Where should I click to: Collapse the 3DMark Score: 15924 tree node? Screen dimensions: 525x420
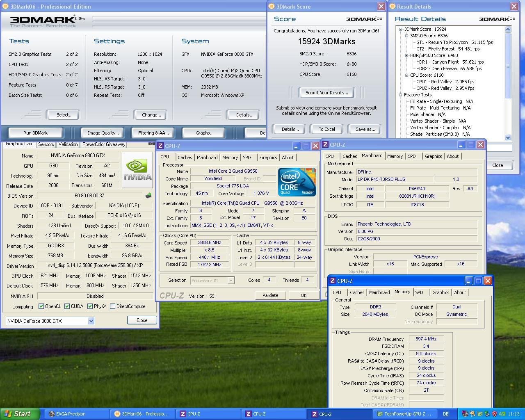400,29
